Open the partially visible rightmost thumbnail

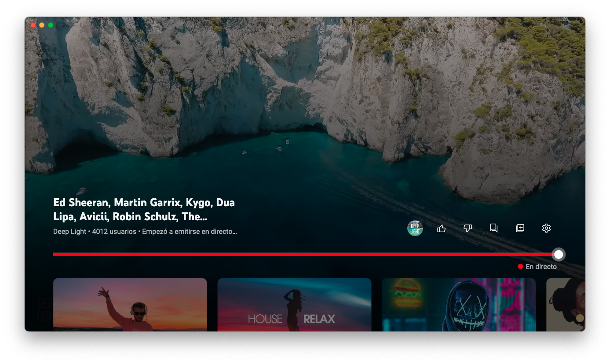coord(566,304)
